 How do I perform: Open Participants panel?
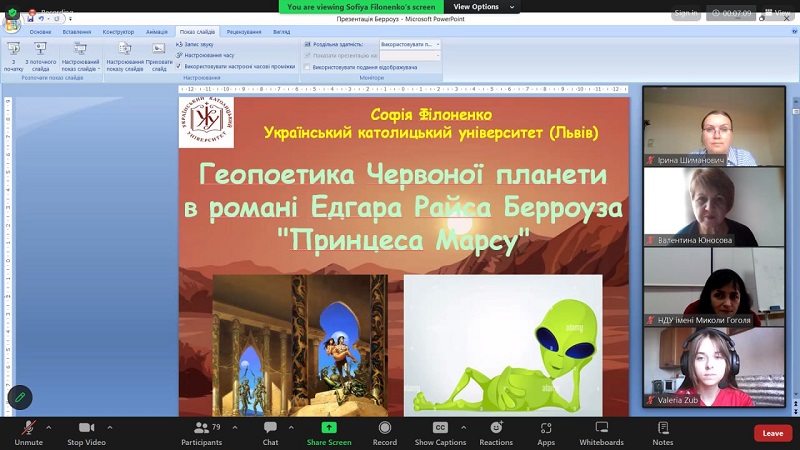click(202, 434)
